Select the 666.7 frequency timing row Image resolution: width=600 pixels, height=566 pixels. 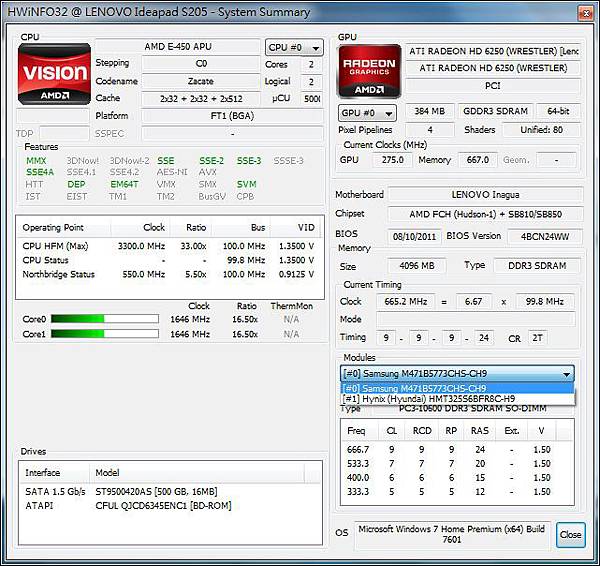point(457,449)
